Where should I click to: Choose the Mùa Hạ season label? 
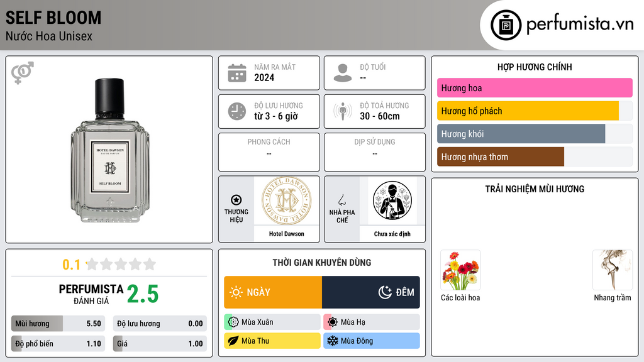coord(353,322)
